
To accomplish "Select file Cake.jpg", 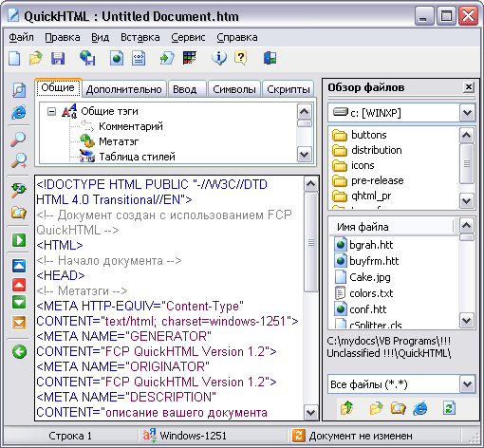I will pyautogui.click(x=370, y=277).
